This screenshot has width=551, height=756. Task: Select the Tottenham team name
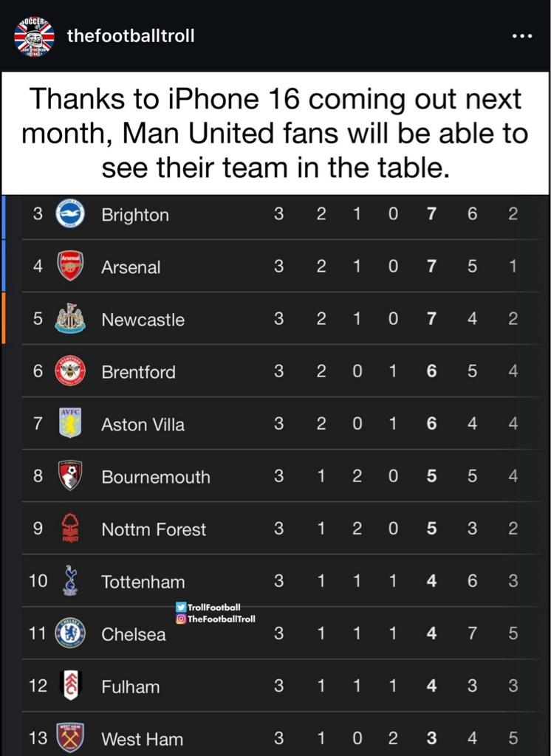(143, 582)
